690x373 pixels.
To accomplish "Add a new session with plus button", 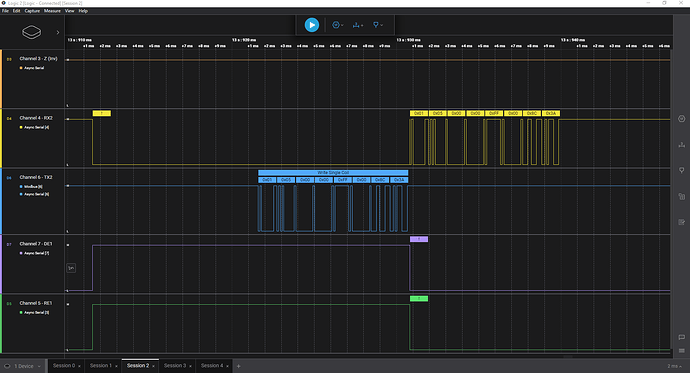I will click(x=239, y=366).
